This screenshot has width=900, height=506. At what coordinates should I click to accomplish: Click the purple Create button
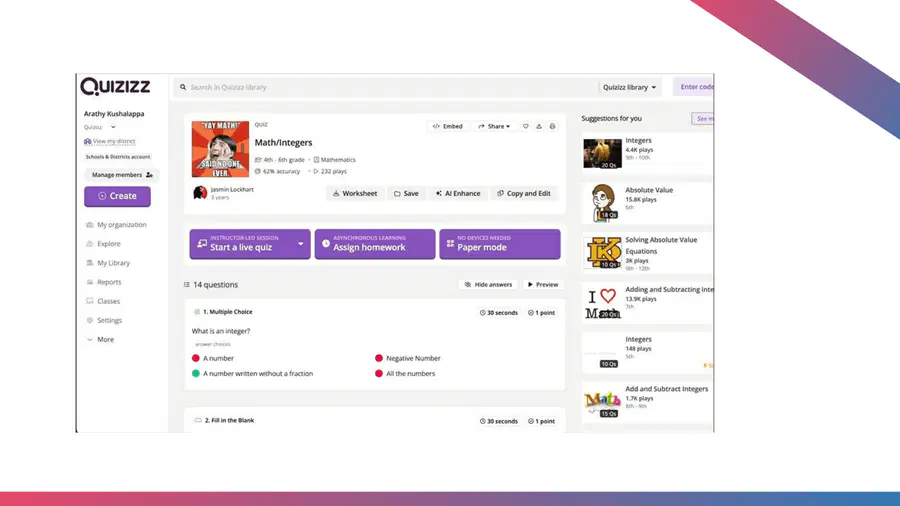coord(117,196)
